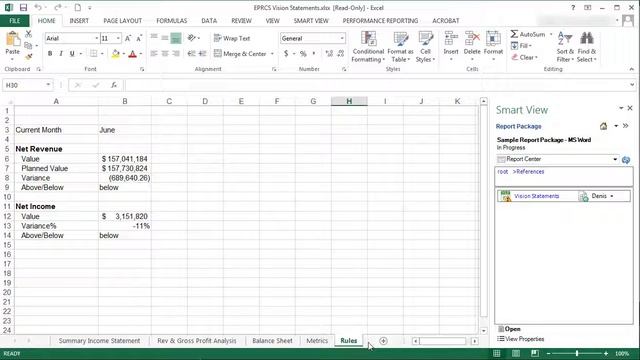Expand Merge & Center dropdown arrow

click(x=272, y=53)
